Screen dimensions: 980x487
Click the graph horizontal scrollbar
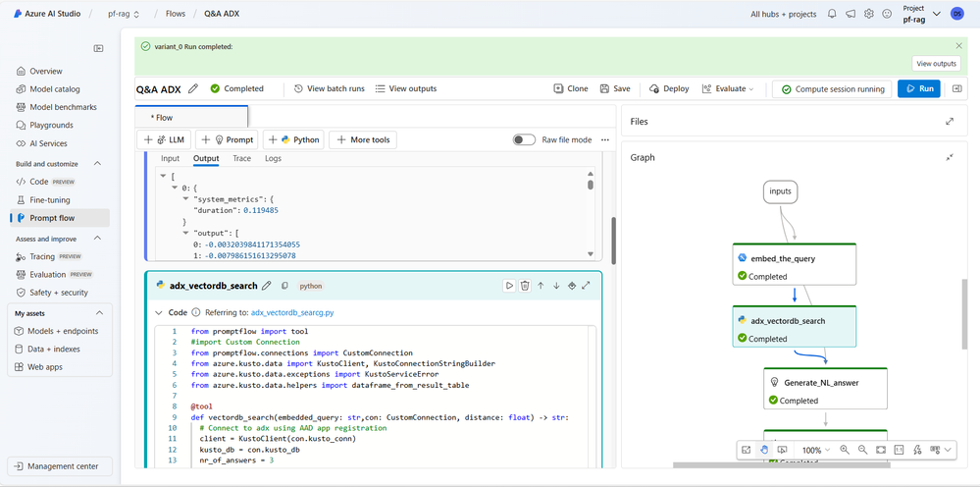click(x=781, y=464)
